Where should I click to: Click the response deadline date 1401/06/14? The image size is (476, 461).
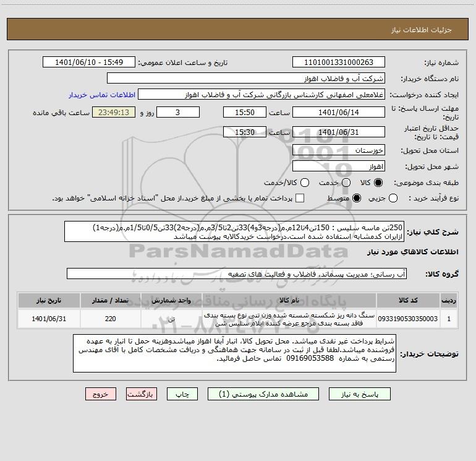(x=339, y=112)
